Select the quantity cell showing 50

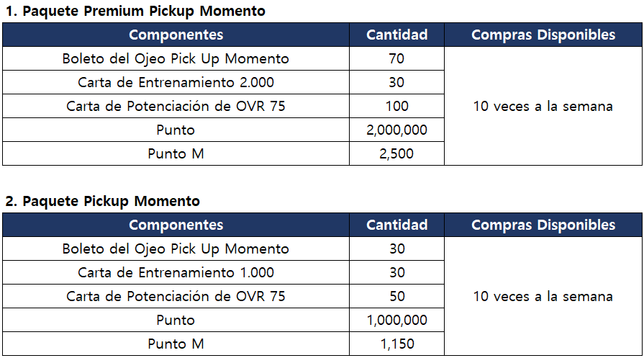396,296
